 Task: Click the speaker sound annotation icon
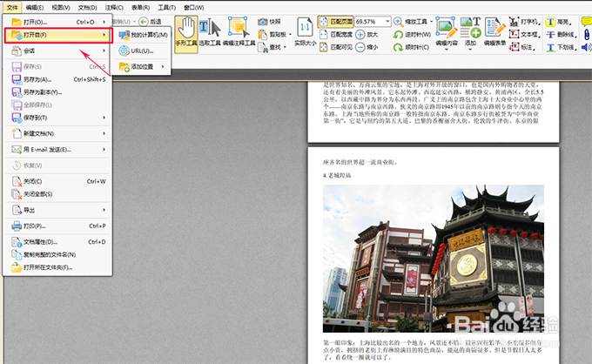point(587,47)
